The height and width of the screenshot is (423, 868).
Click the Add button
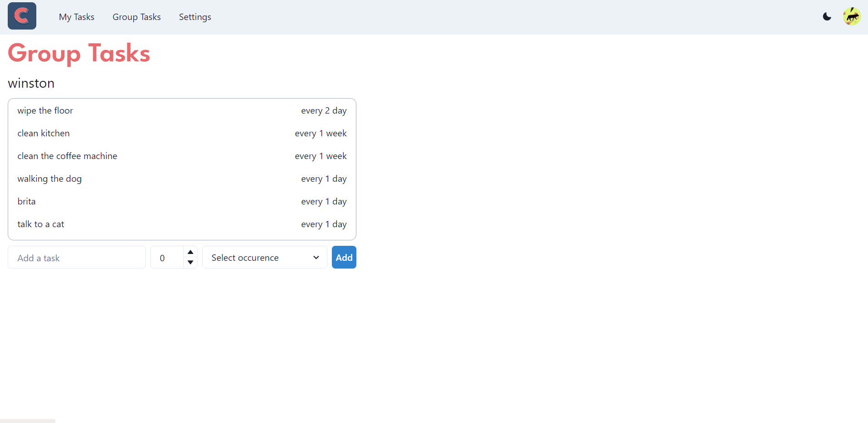(344, 258)
